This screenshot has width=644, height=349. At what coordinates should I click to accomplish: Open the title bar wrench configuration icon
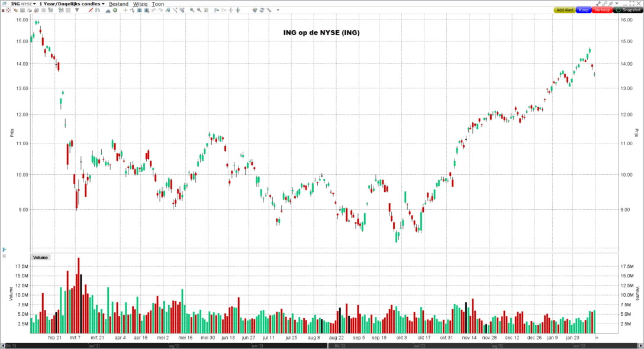(598, 4)
